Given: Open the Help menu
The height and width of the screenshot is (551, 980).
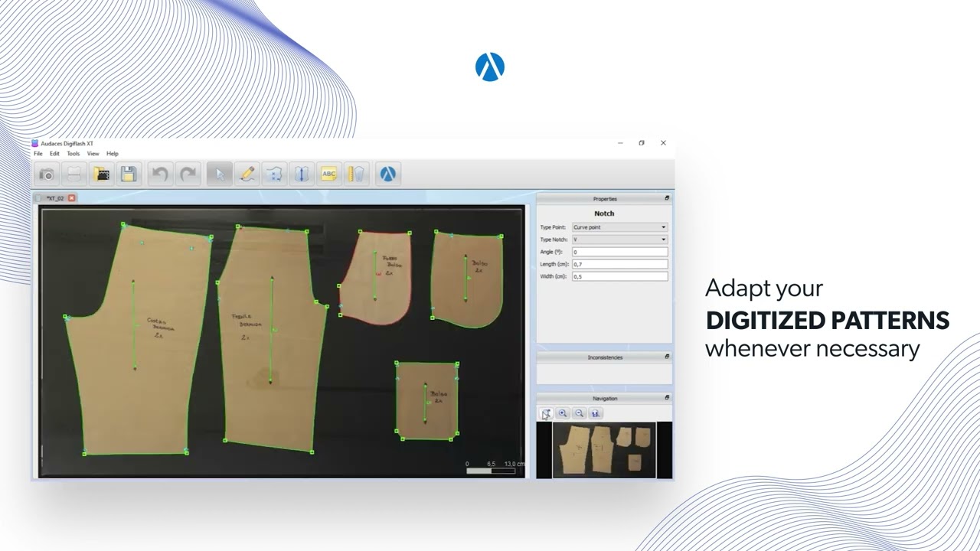Looking at the screenshot, I should coord(113,154).
